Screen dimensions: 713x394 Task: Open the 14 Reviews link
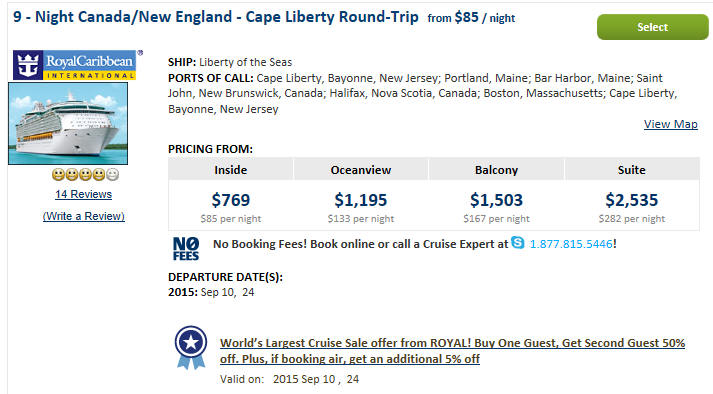(x=84, y=194)
